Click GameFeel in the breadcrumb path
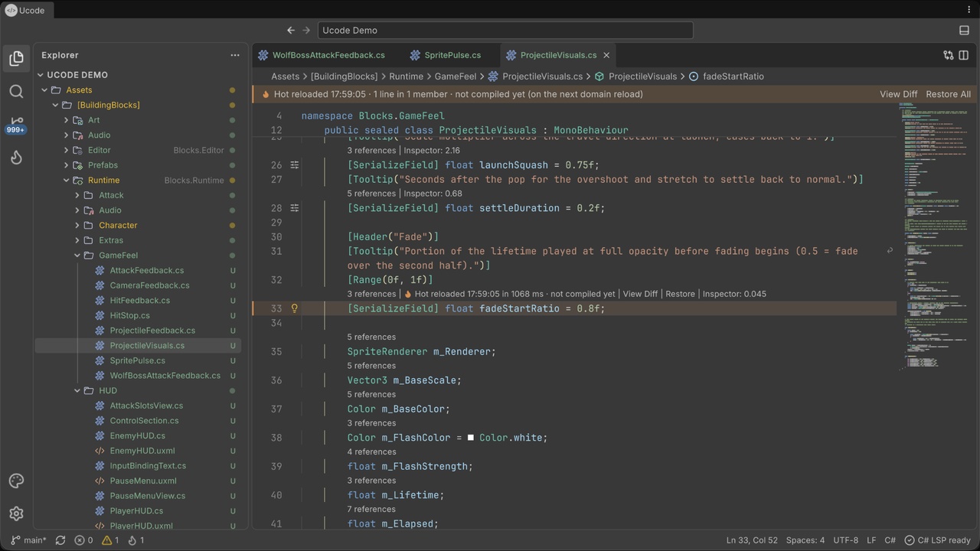This screenshot has width=980, height=551. point(456,77)
